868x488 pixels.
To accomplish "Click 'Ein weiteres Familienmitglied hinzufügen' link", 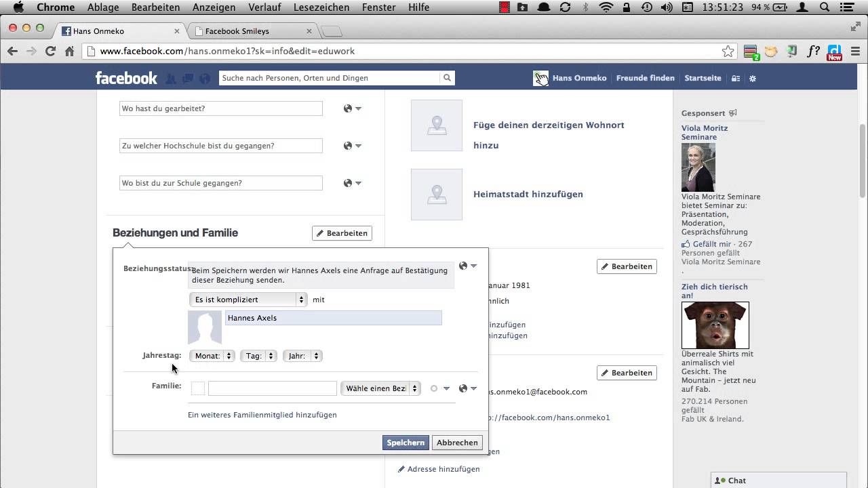I will [262, 415].
